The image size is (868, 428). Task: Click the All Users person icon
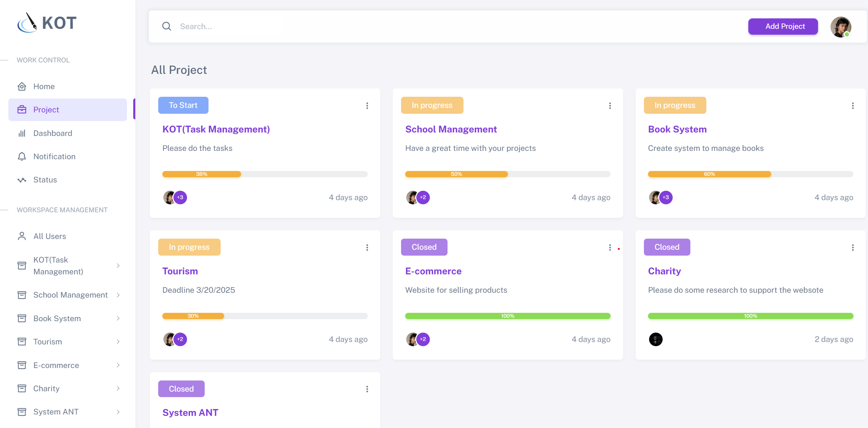pos(22,236)
